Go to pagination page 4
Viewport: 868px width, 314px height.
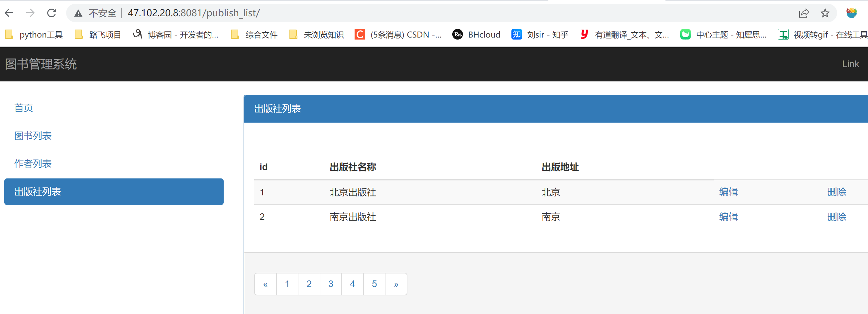coord(353,284)
